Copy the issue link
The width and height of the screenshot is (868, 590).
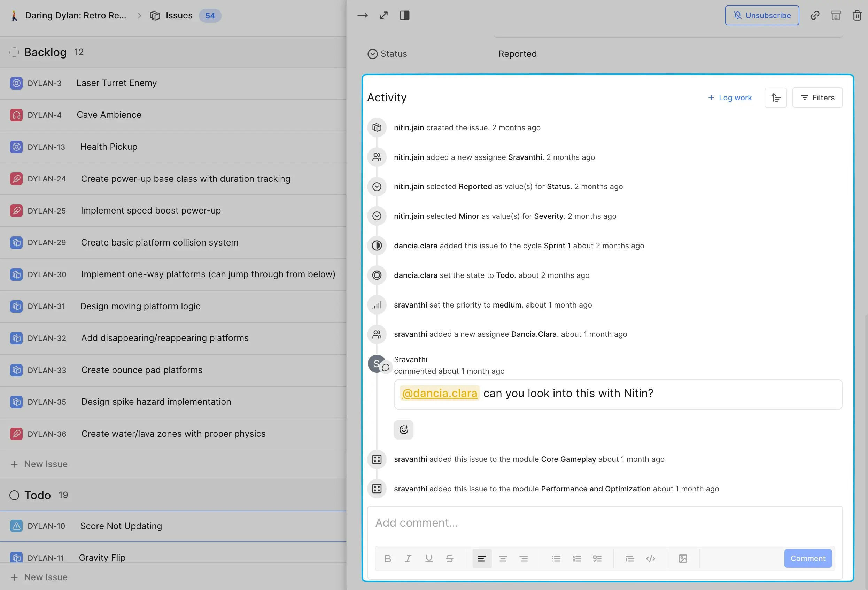coord(815,15)
